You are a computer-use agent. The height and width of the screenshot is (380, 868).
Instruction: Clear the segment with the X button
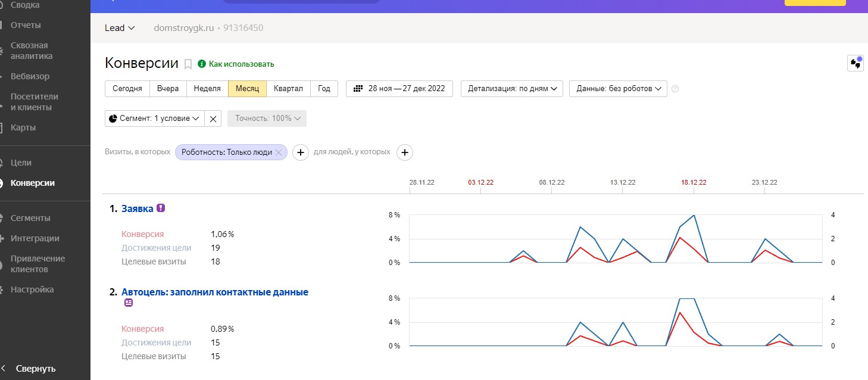coord(213,119)
